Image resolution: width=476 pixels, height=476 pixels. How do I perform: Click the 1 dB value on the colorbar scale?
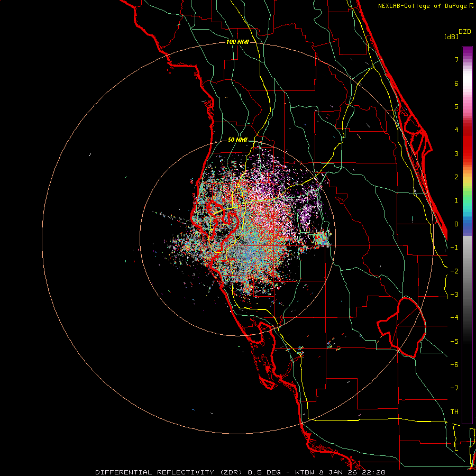pyautogui.click(x=456, y=200)
